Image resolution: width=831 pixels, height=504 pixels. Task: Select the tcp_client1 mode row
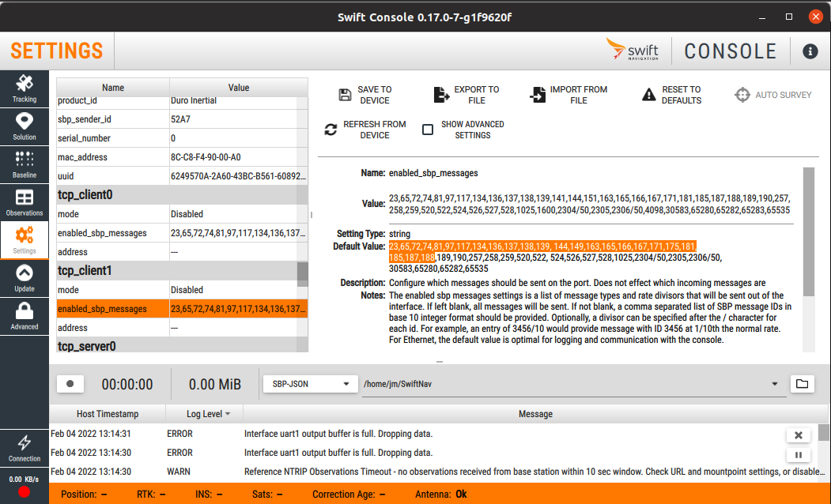point(182,290)
